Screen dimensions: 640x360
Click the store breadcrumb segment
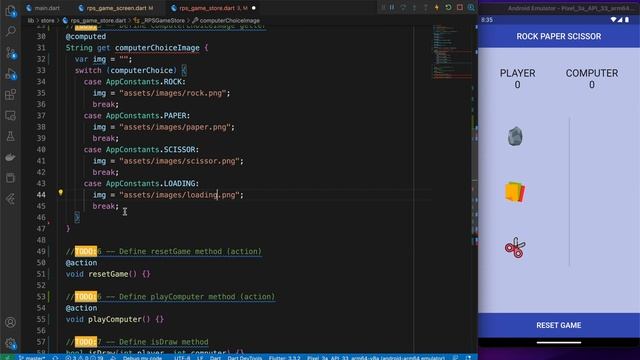[x=47, y=20]
